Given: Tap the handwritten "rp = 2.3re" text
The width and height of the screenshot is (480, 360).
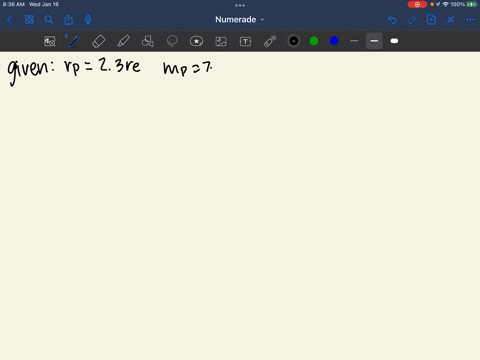Looking at the screenshot, I should 102,66.
